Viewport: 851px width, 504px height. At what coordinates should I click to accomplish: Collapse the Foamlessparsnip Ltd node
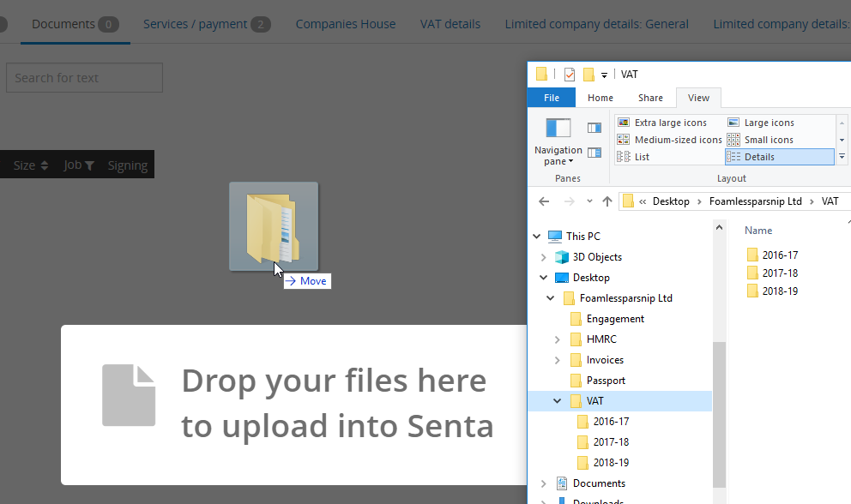point(551,297)
